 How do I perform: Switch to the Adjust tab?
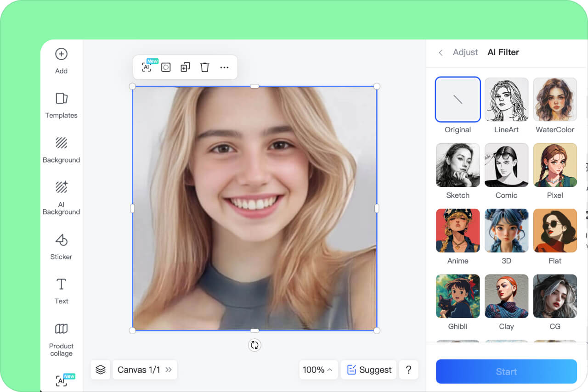(x=465, y=52)
